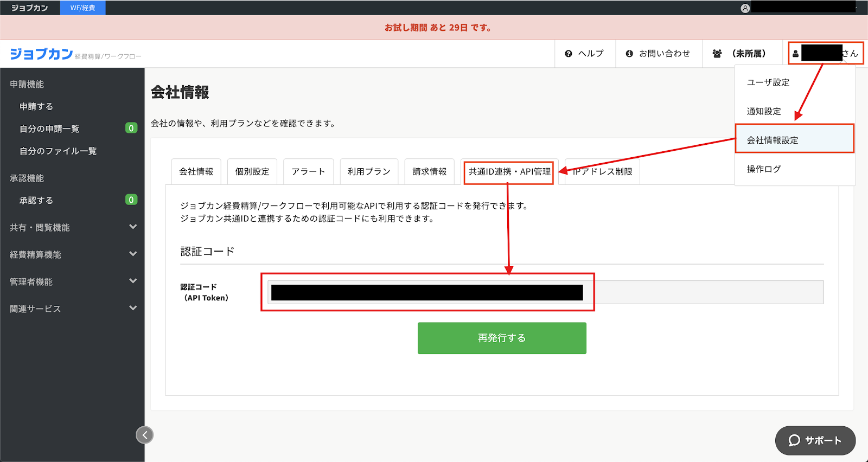Click the 共有・閲覧機能 sidebar label
The image size is (868, 462).
pos(40,228)
